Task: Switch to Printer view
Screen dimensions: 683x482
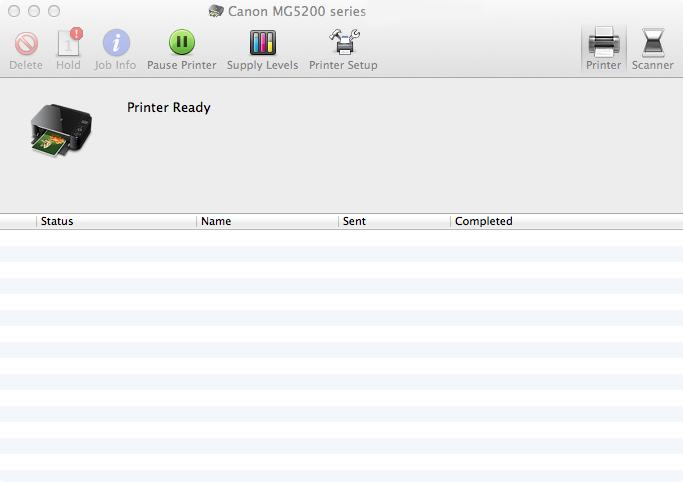Action: click(x=604, y=48)
